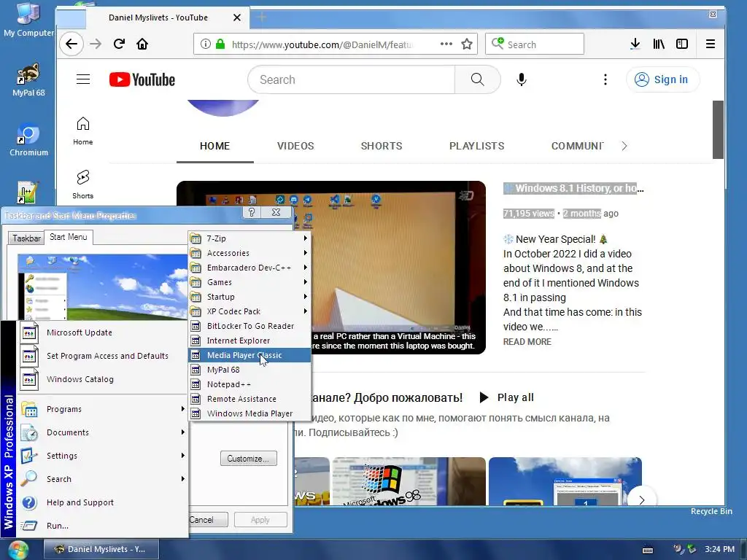This screenshot has width=747, height=560.
Task: Click the YouTube search magnifier button
Action: (x=477, y=79)
